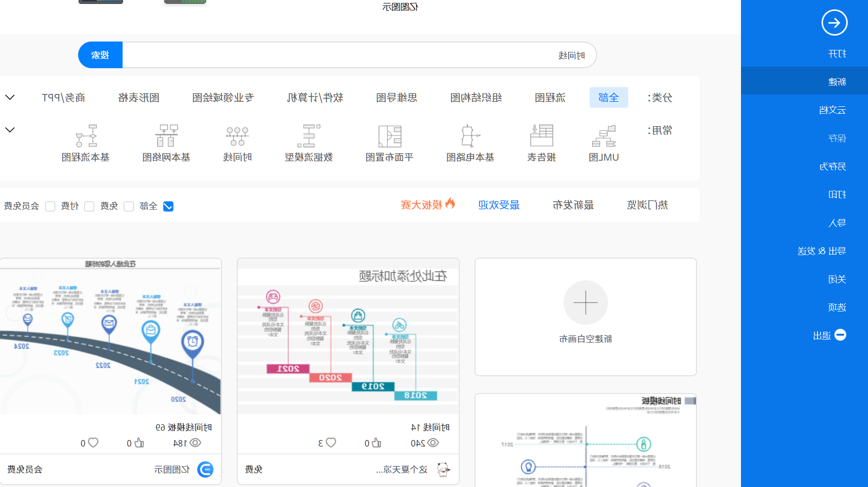Screen dimensions: 868x487
Task: Click 打印 in the sidebar
Action: point(837,194)
